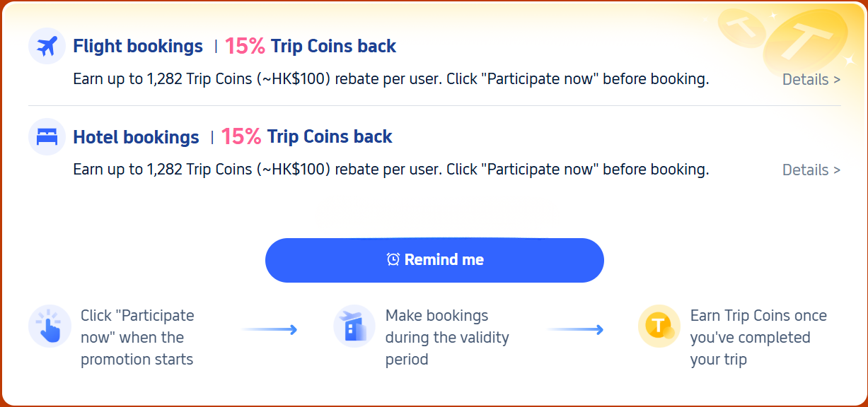Image resolution: width=868 pixels, height=407 pixels.
Task: Open the Flight bookings heading
Action: click(138, 47)
